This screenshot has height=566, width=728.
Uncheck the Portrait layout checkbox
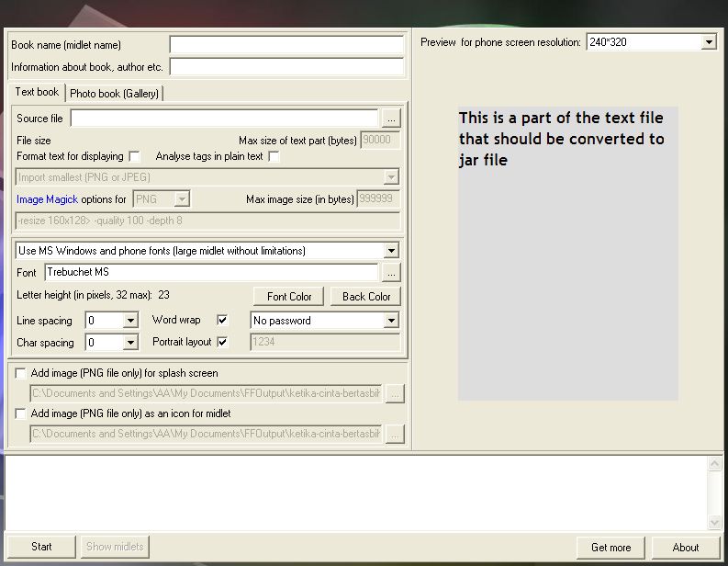(222, 342)
